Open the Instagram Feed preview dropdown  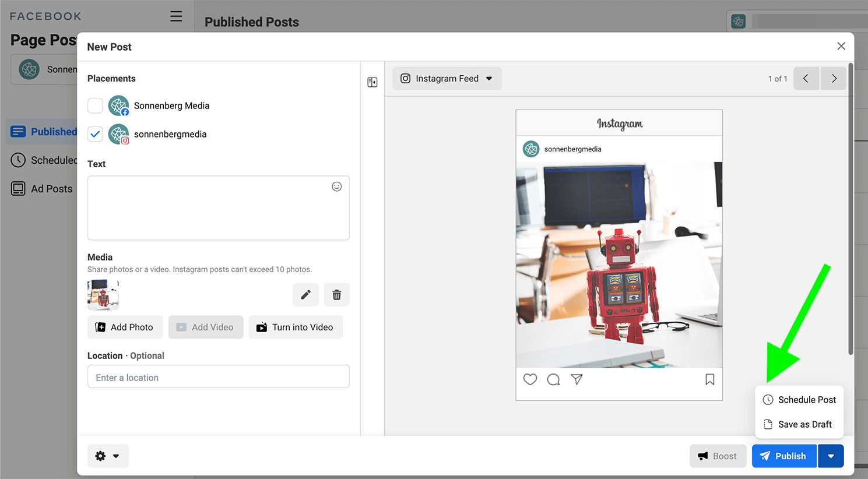point(447,78)
